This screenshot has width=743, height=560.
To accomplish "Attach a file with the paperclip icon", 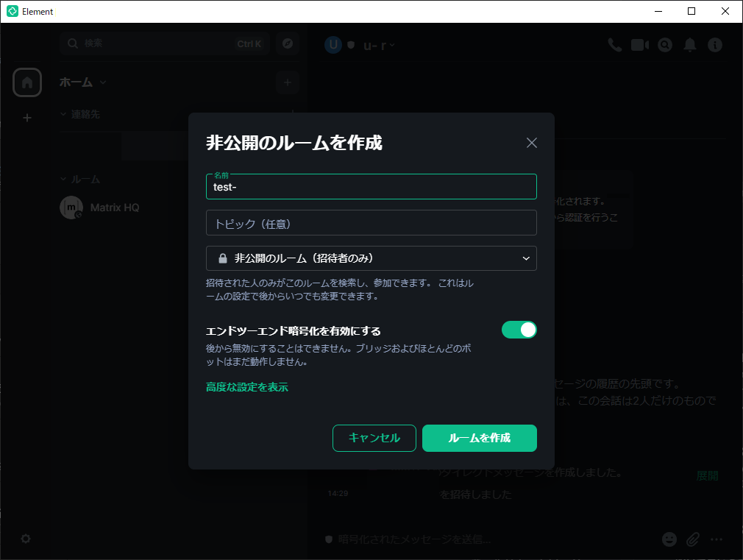I will 692,539.
